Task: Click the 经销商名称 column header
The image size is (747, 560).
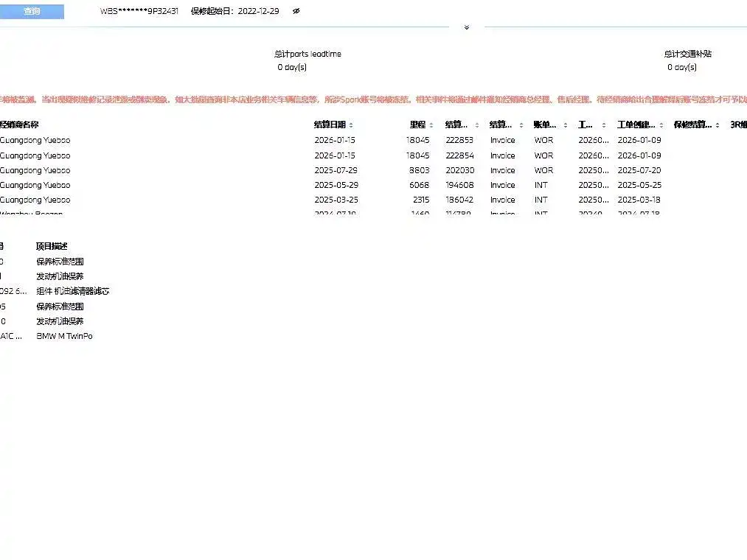Action: (x=19, y=125)
